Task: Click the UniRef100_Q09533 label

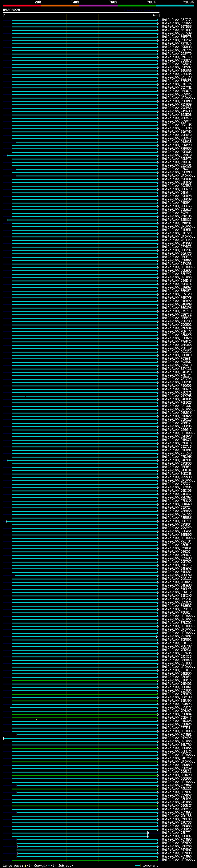Action: coord(176,477)
